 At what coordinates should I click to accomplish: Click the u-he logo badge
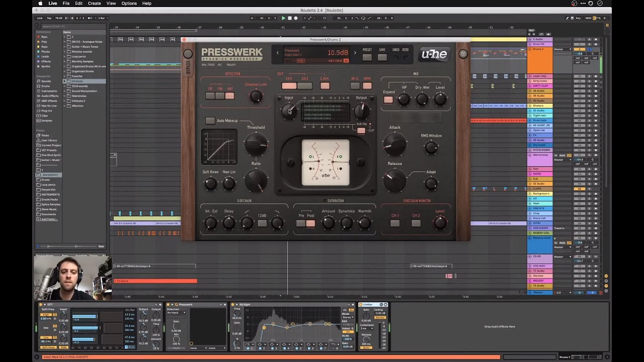tap(434, 55)
